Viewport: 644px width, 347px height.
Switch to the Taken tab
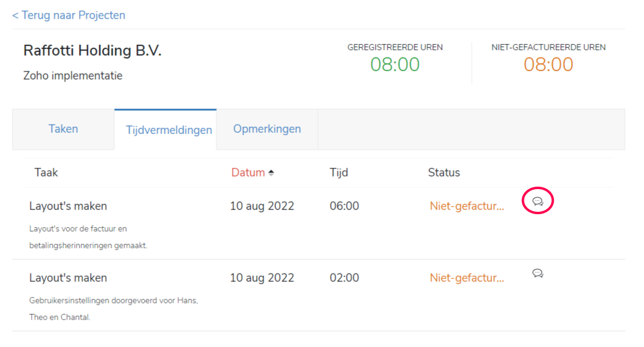click(x=63, y=129)
